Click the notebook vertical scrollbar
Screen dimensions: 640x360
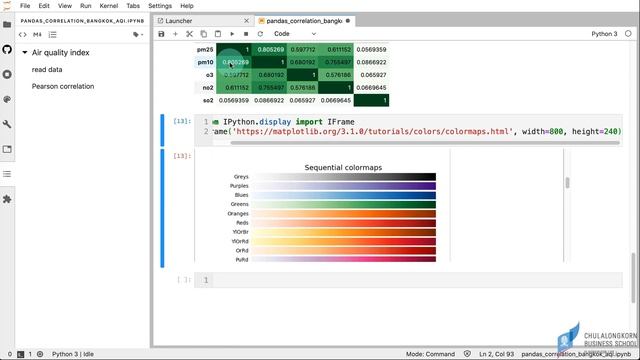coord(633,278)
